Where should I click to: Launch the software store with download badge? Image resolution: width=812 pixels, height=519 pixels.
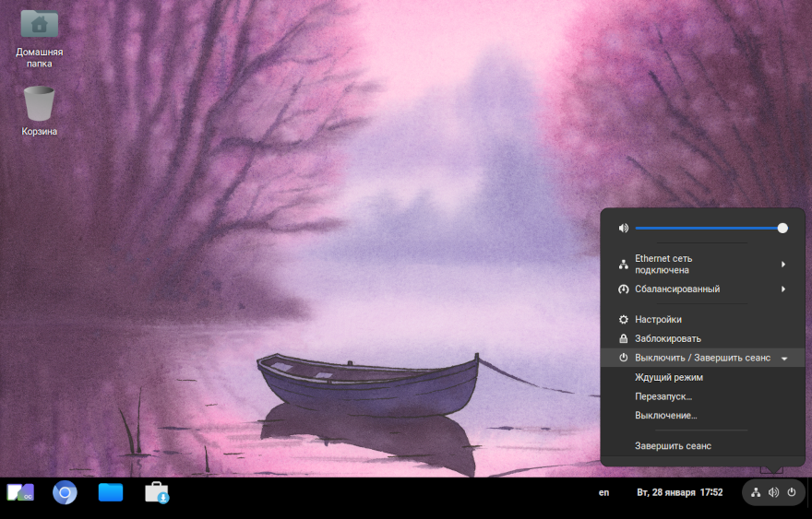[x=157, y=493]
